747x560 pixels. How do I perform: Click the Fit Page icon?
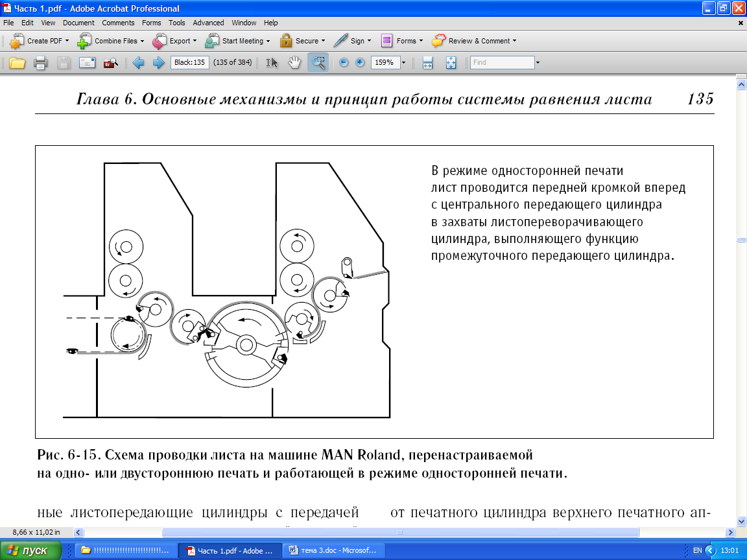point(451,62)
